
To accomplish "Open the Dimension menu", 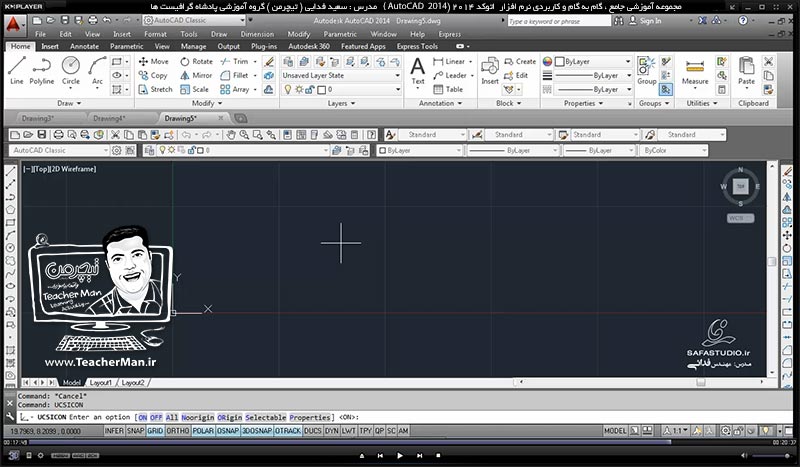I will click(257, 34).
